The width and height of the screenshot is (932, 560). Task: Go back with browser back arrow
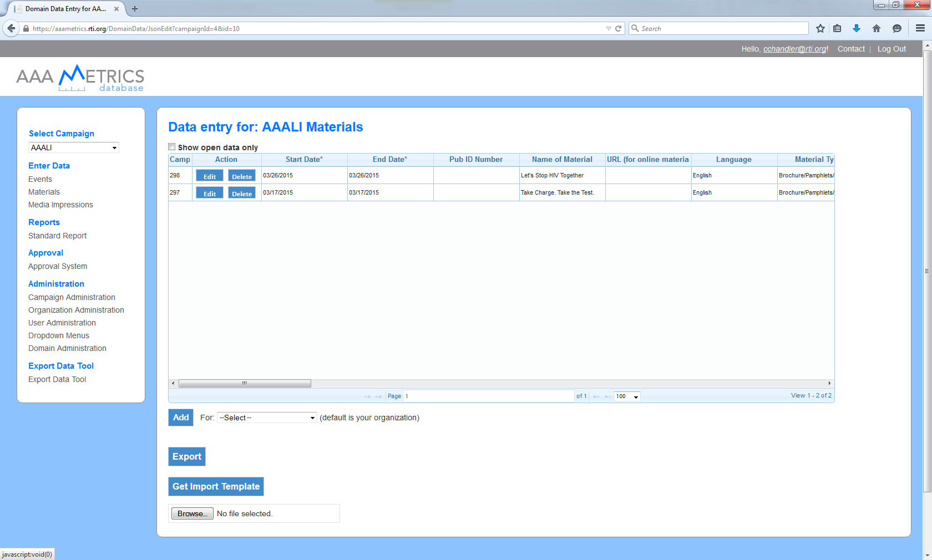11,28
